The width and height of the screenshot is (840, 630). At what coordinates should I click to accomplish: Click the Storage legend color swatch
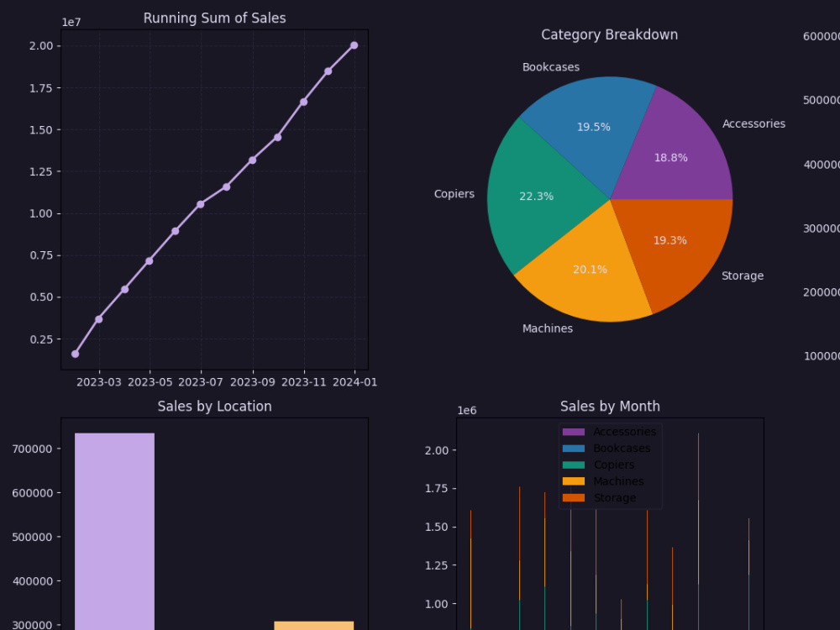pyautogui.click(x=573, y=498)
